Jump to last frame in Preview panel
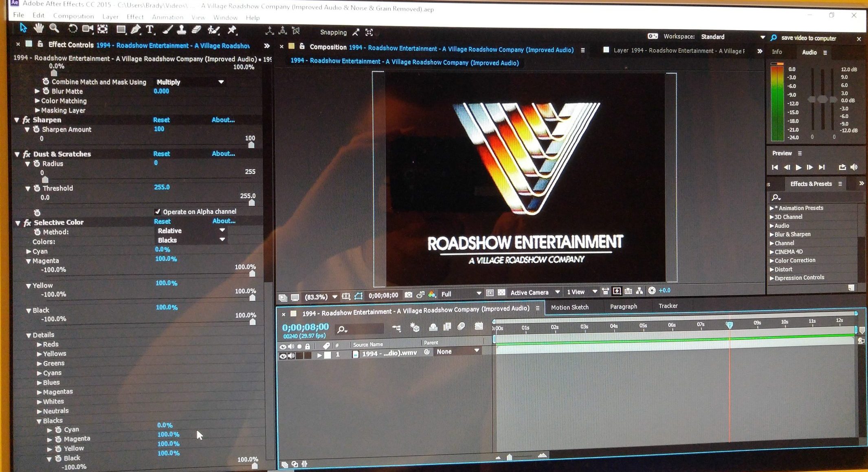This screenshot has height=472, width=868. (x=822, y=167)
